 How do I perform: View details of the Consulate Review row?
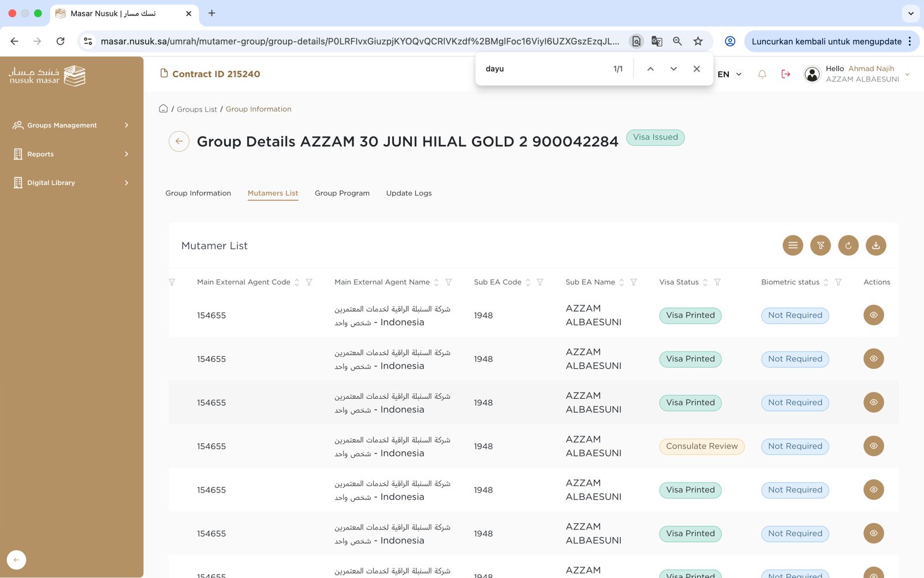click(873, 446)
